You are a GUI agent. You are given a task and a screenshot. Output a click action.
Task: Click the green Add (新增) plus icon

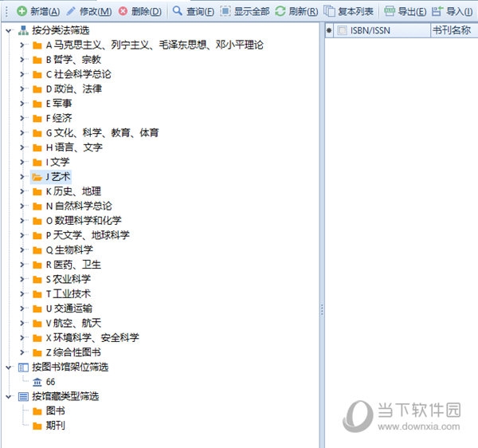(22, 11)
